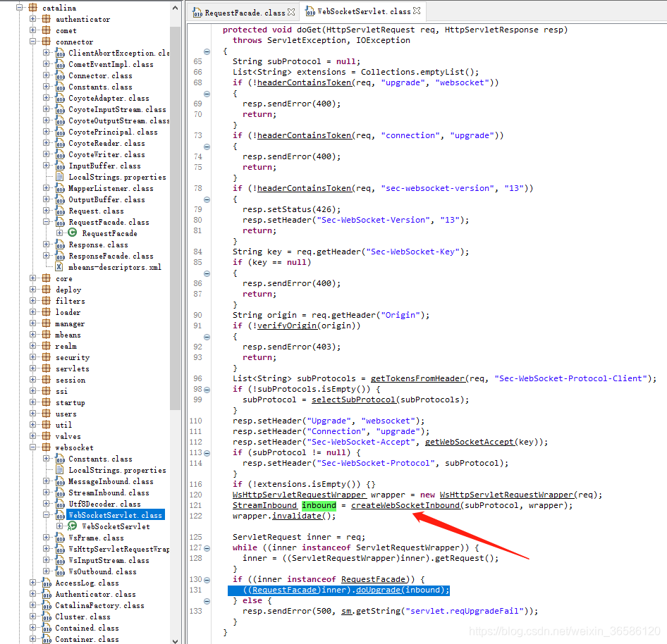Click the security package icon

coord(47,357)
